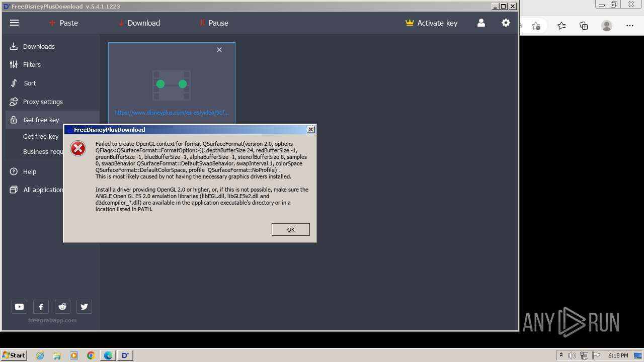Viewport: 644px width, 362px height.
Task: Select Business requests sub-item
Action: [43, 151]
